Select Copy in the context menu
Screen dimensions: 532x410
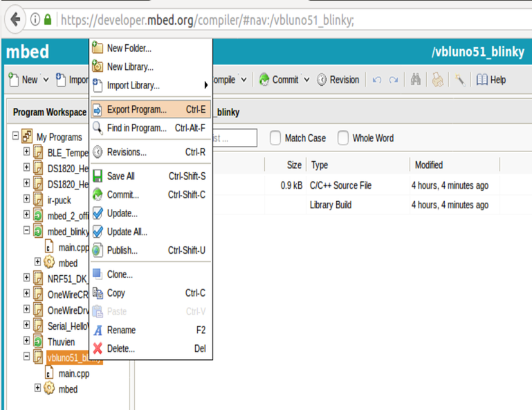(x=151, y=293)
